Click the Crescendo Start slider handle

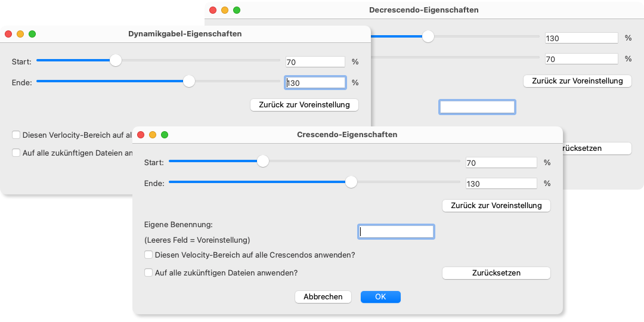262,161
